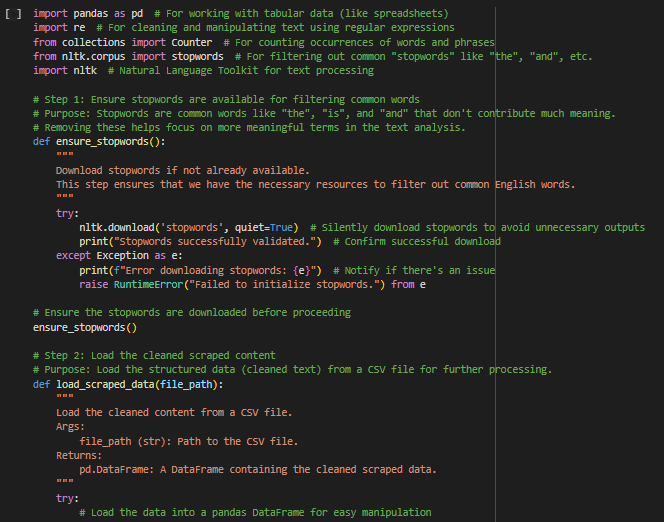Image resolution: width=664 pixels, height=522 pixels.
Task: Click the comment '# For counting occurrences of words and phrases'
Action: (359, 42)
